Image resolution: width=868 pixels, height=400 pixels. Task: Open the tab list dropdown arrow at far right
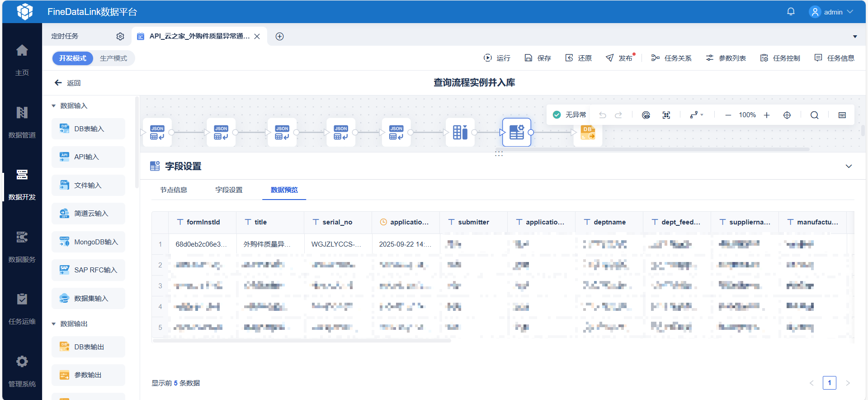point(855,36)
